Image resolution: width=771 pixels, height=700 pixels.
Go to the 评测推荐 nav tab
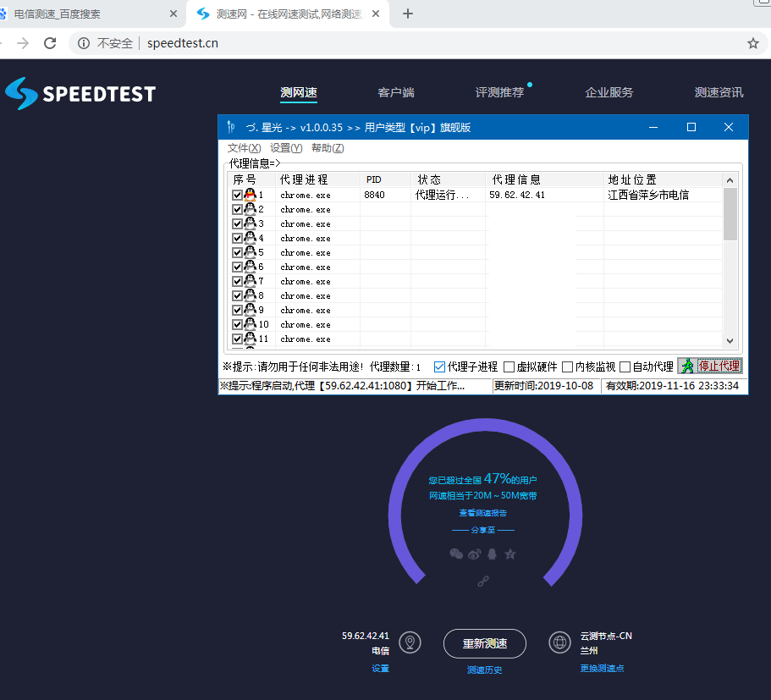tap(499, 92)
